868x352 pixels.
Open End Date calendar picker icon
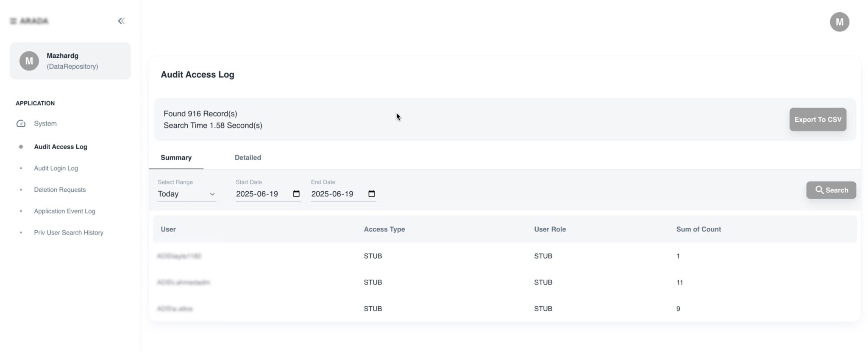pyautogui.click(x=372, y=194)
